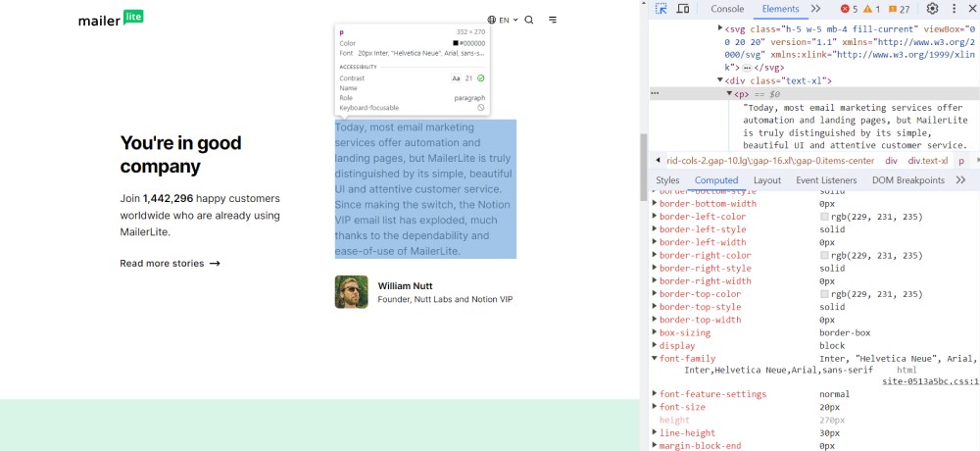The height and width of the screenshot is (451, 980).
Task: Toggle the device toolbar icon
Action: [683, 9]
